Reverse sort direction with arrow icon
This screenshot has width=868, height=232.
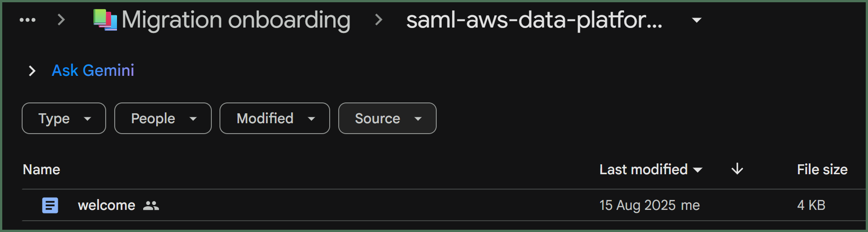[x=737, y=169]
